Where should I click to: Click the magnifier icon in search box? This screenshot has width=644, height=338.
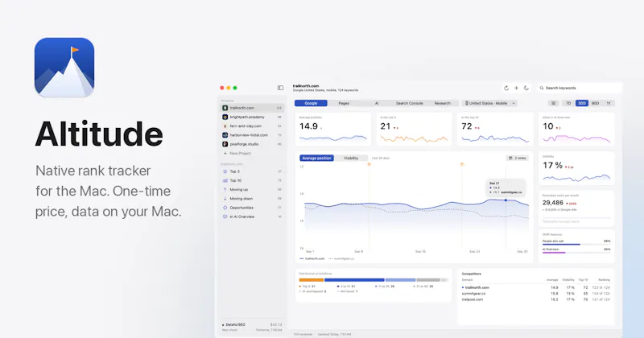(x=542, y=88)
